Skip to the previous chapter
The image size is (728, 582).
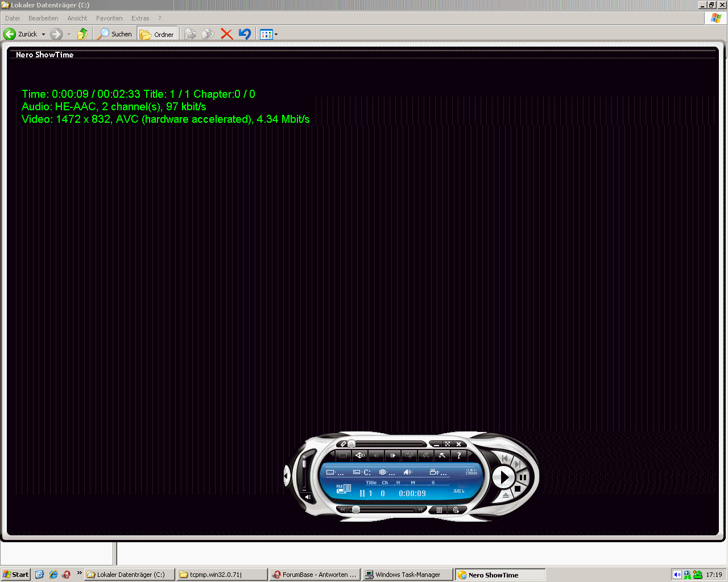click(x=504, y=459)
